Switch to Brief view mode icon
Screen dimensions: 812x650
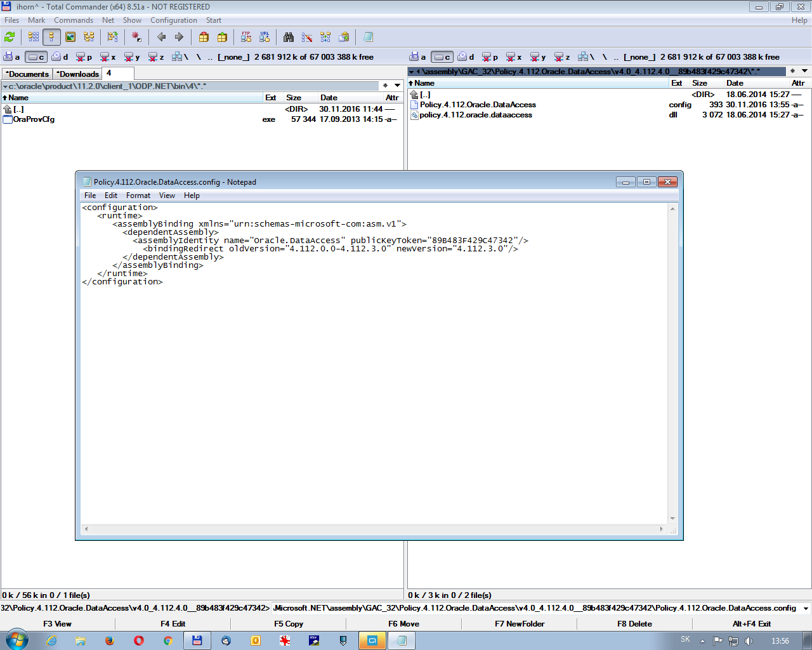(34, 37)
